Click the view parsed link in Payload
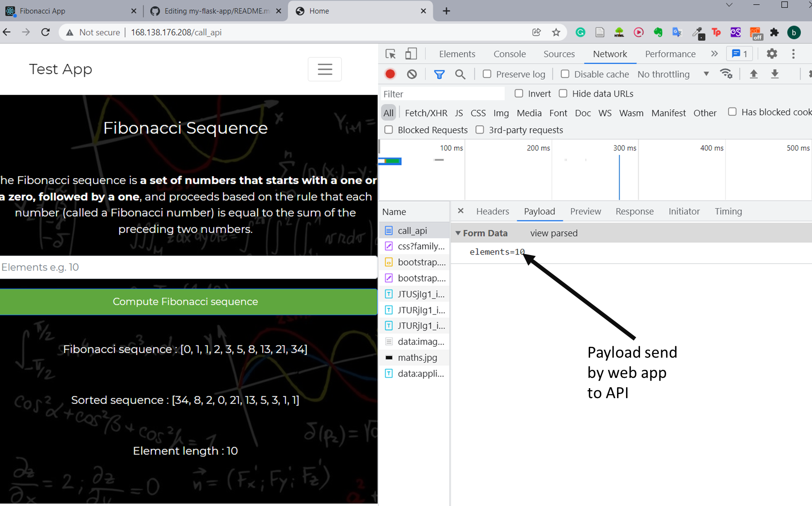The image size is (812, 506). point(554,233)
